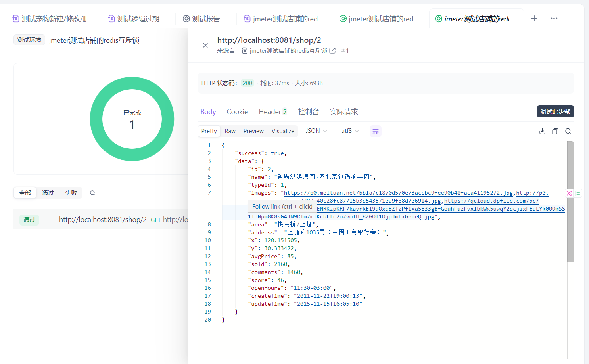Switch response view to Visualize

click(x=283, y=131)
